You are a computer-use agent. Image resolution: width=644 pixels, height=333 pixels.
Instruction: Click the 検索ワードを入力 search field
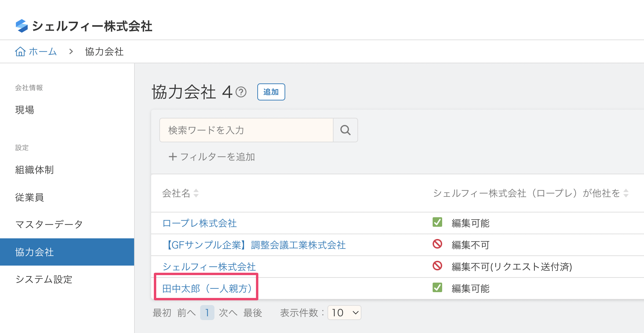[x=246, y=130]
